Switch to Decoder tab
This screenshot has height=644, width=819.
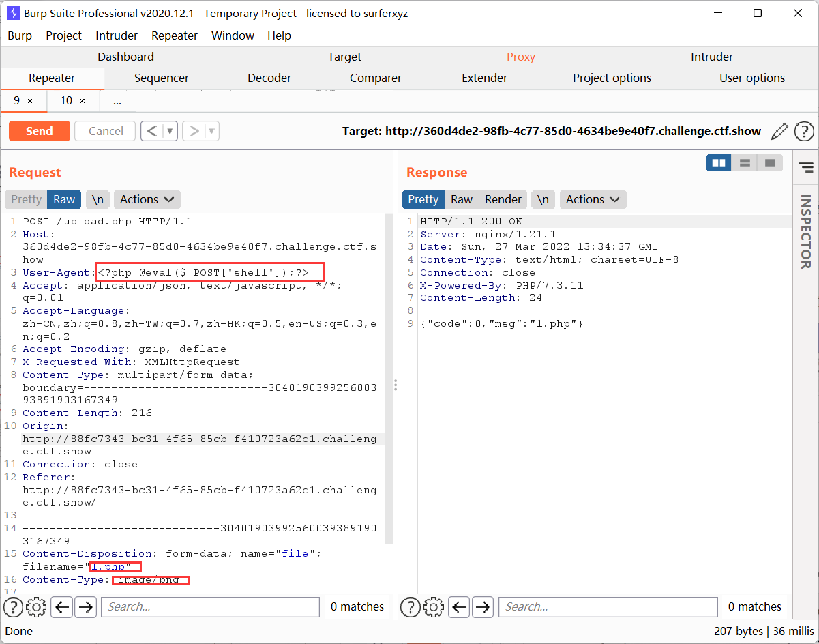click(x=269, y=78)
